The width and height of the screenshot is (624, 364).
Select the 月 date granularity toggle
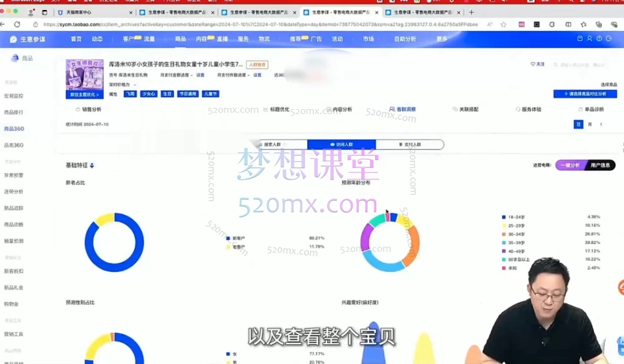coord(590,124)
